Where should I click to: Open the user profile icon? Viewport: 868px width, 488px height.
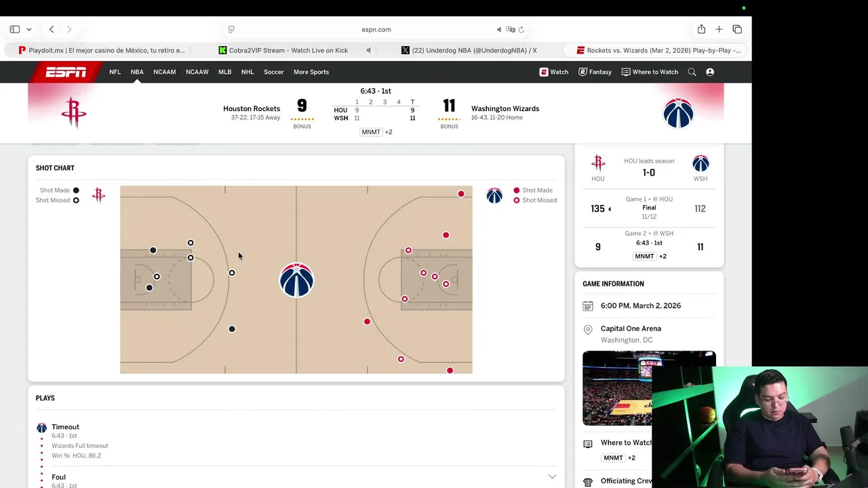(710, 72)
